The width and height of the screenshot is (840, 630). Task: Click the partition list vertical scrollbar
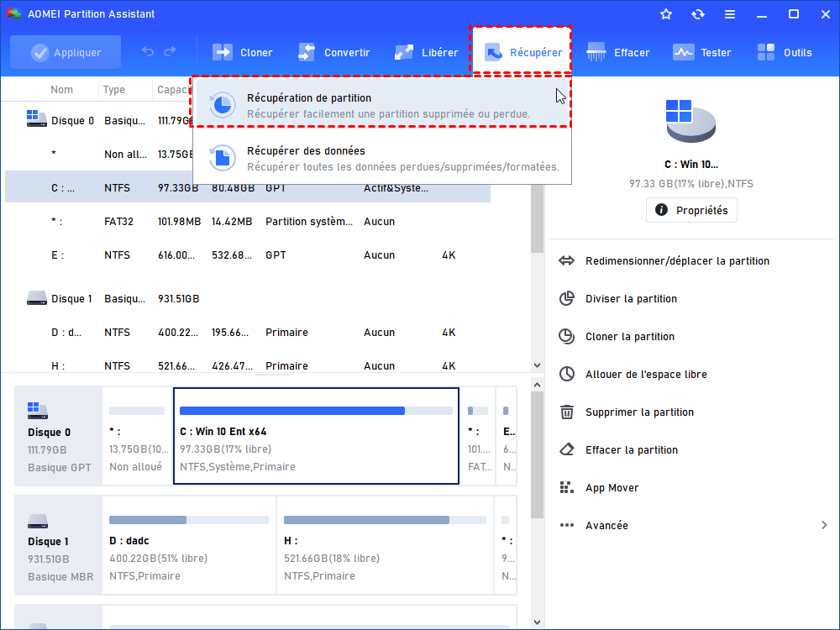point(537,227)
